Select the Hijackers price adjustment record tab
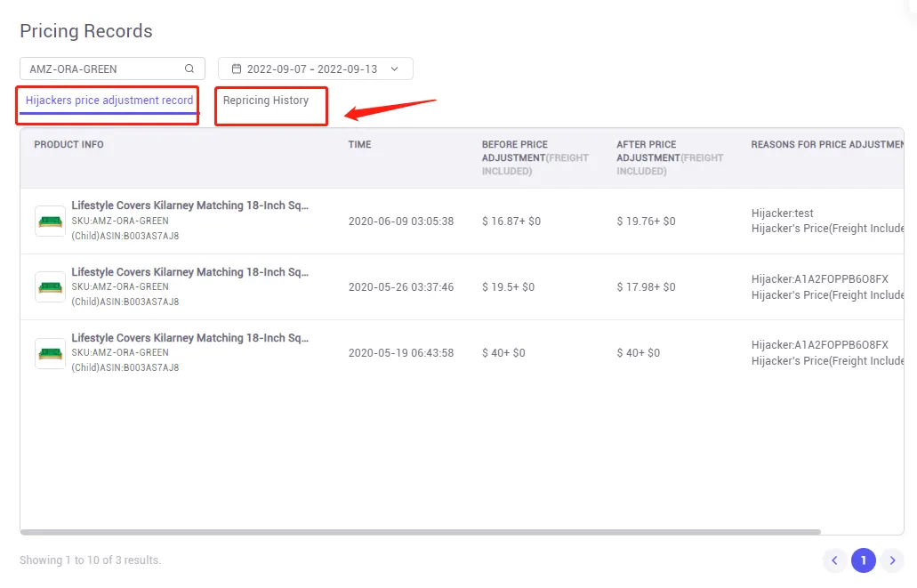Image resolution: width=917 pixels, height=588 pixels. [x=107, y=101]
